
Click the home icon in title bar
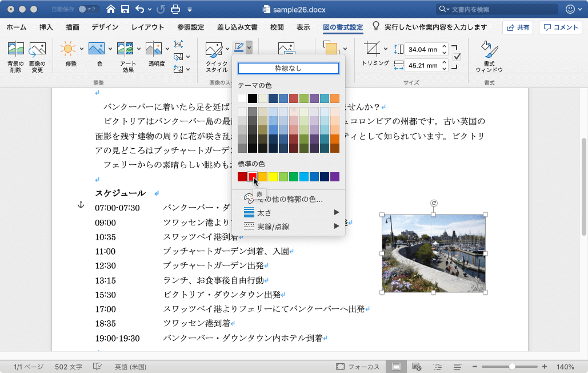(x=111, y=9)
